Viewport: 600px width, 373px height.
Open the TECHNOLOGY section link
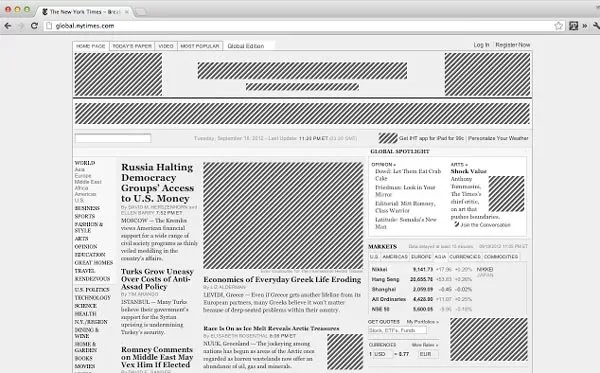93,298
